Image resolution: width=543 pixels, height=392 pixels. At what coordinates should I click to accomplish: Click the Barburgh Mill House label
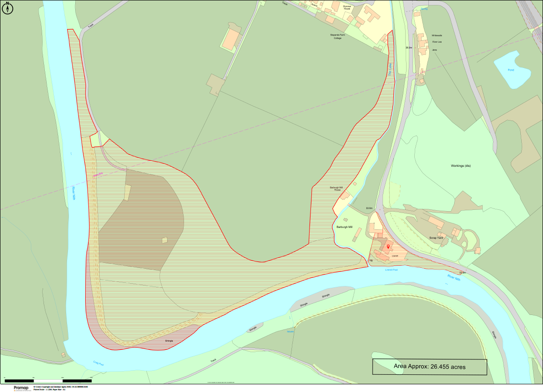point(337,188)
